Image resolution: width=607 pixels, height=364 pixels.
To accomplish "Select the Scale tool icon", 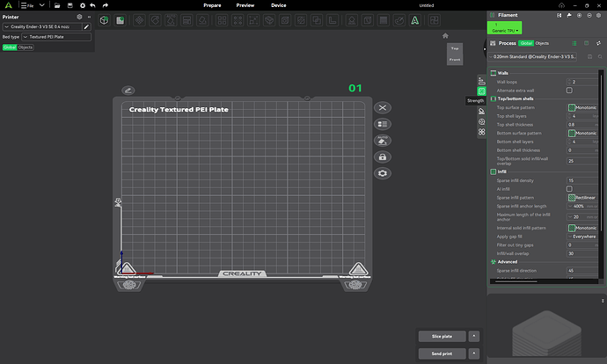I will pos(253,20).
